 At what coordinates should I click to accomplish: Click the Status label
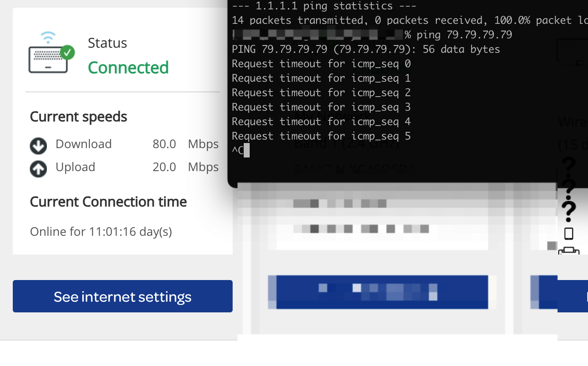(x=107, y=43)
